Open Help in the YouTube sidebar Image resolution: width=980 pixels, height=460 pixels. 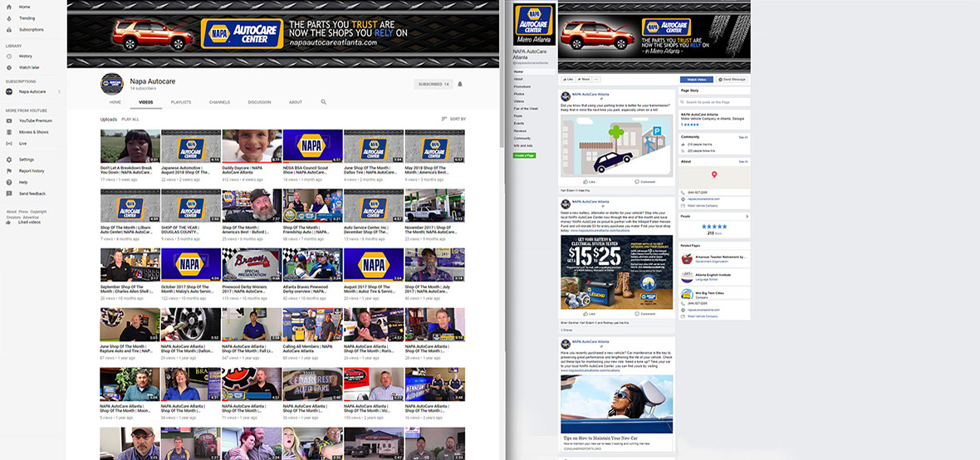9,182
